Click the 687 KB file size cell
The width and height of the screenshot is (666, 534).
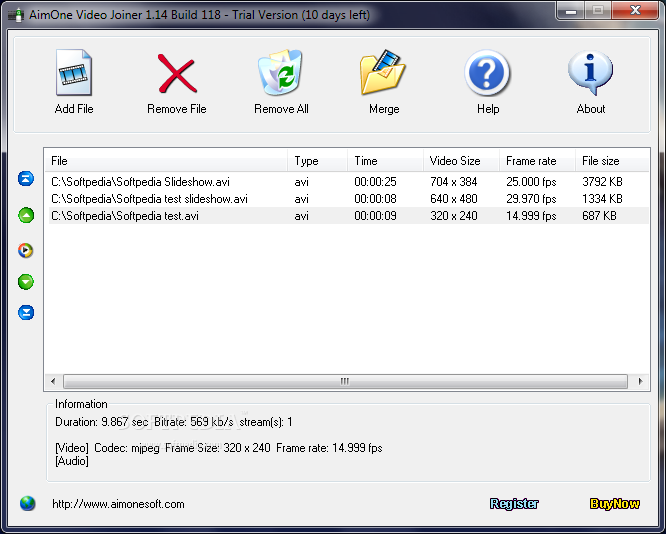[x=599, y=216]
